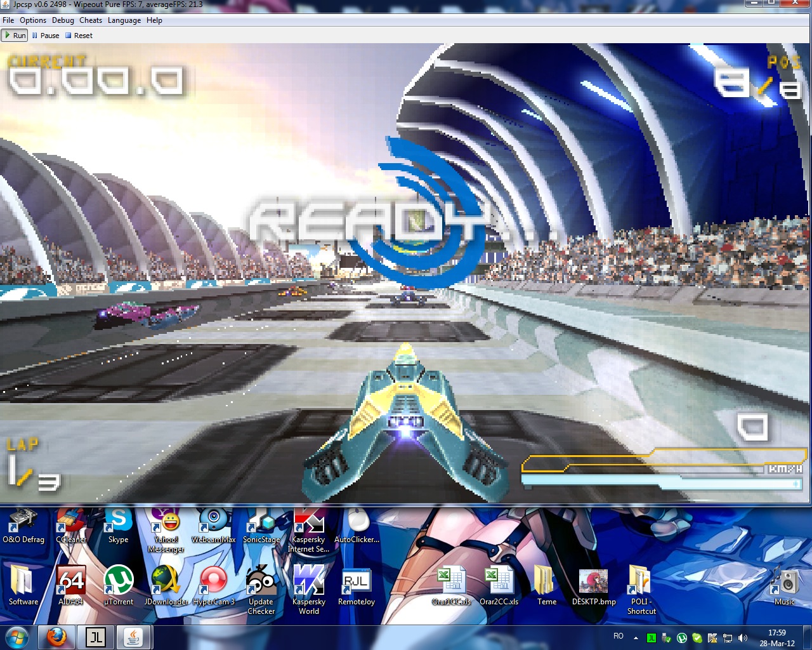Select the µTorrent desktop shortcut

click(119, 585)
